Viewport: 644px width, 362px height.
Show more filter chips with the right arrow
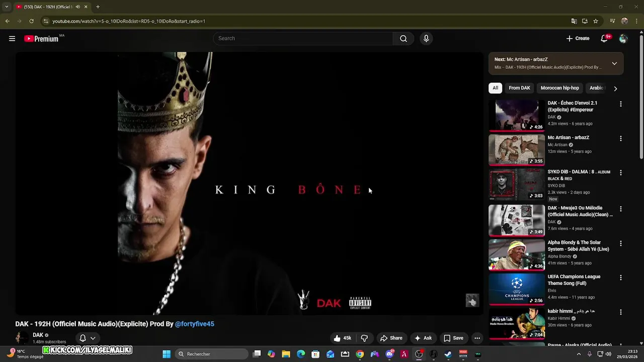(615, 88)
